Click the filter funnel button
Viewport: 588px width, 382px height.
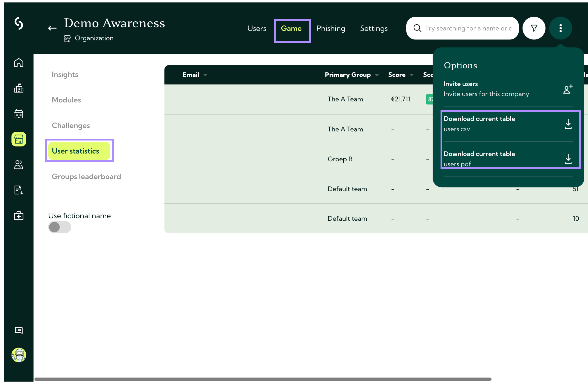(534, 28)
